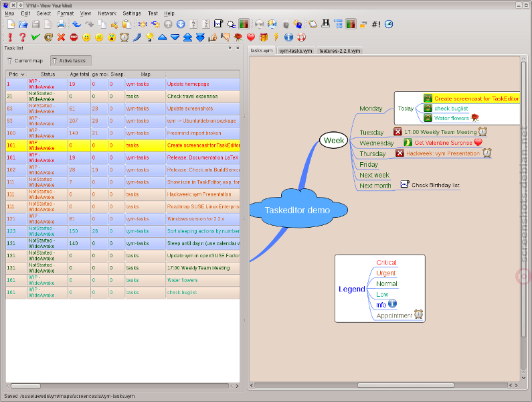Apply the red cross flag
The width and height of the screenshot is (532, 402).
(x=61, y=37)
